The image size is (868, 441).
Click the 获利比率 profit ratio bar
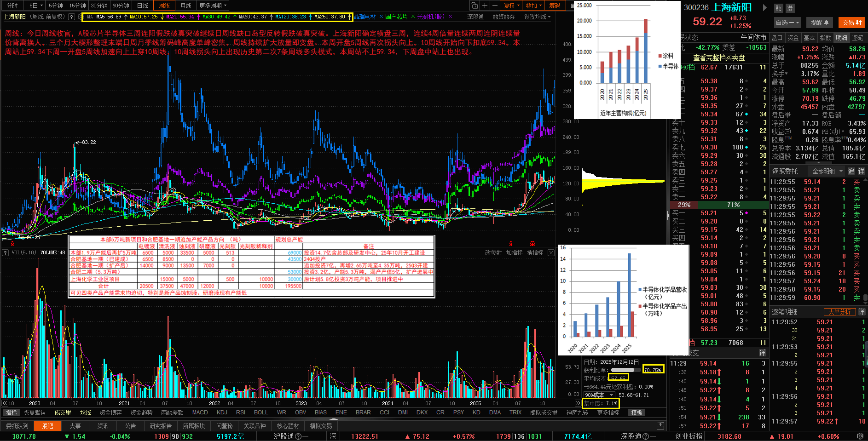click(x=625, y=370)
